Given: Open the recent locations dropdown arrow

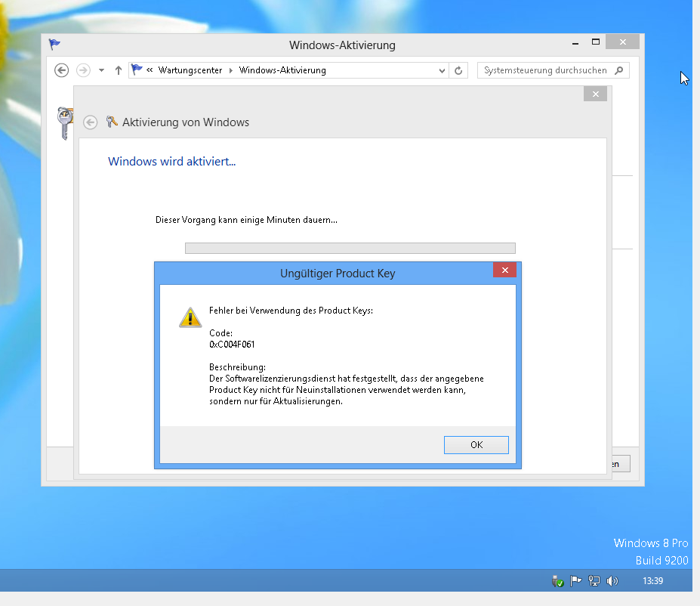Looking at the screenshot, I should point(102,70).
